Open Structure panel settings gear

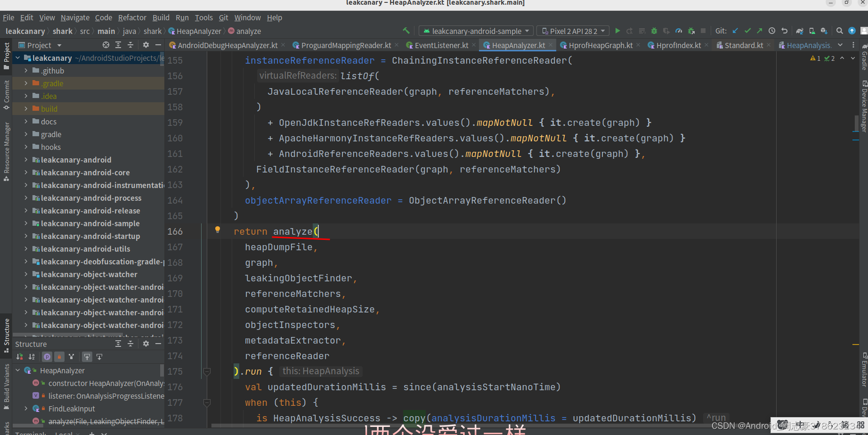click(x=146, y=344)
